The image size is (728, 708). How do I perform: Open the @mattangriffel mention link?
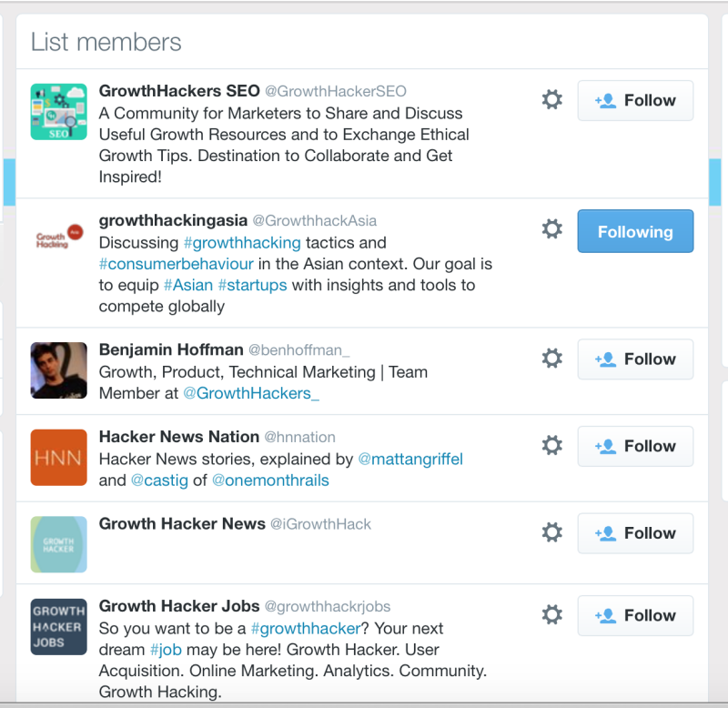[x=410, y=460]
